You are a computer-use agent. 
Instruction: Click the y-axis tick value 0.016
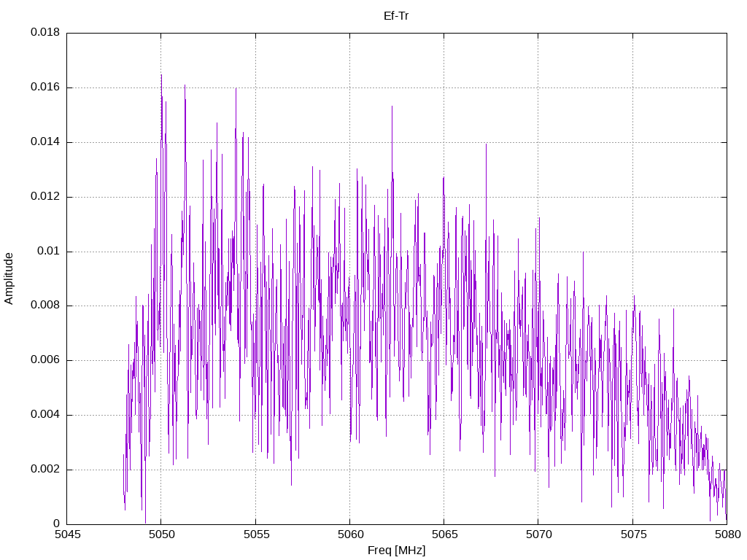pos(45,87)
